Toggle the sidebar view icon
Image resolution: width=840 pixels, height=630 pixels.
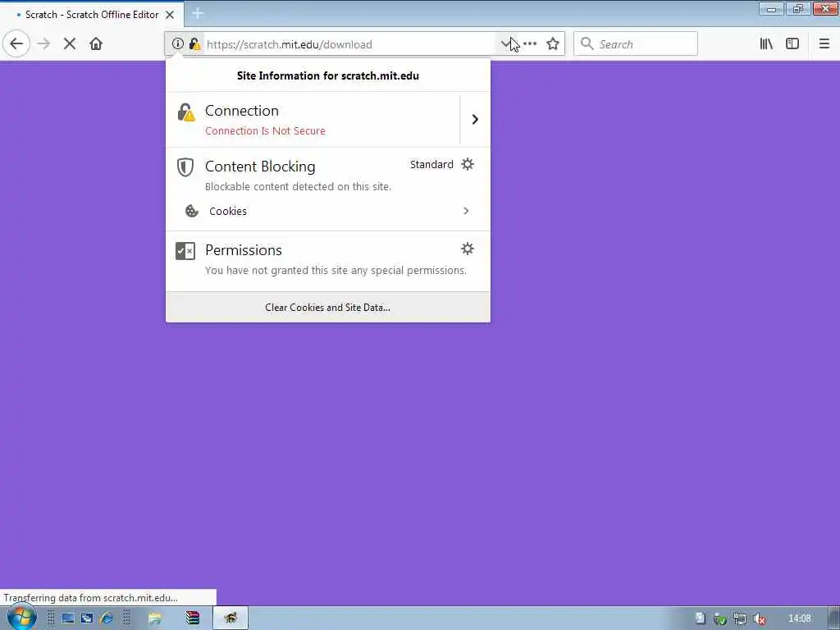point(792,44)
